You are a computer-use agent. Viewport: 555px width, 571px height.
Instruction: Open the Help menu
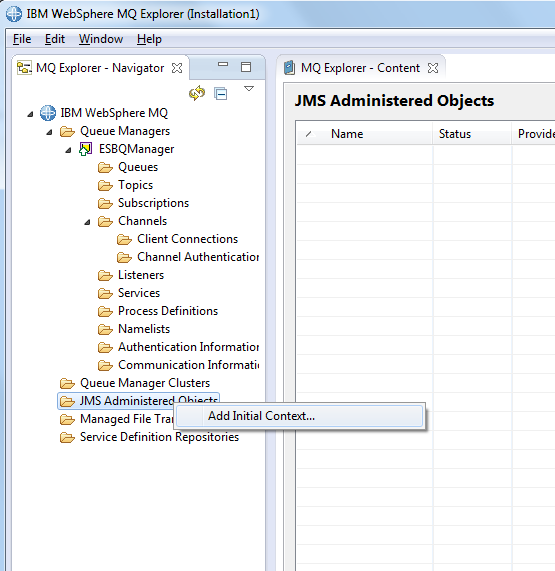pyautogui.click(x=149, y=39)
